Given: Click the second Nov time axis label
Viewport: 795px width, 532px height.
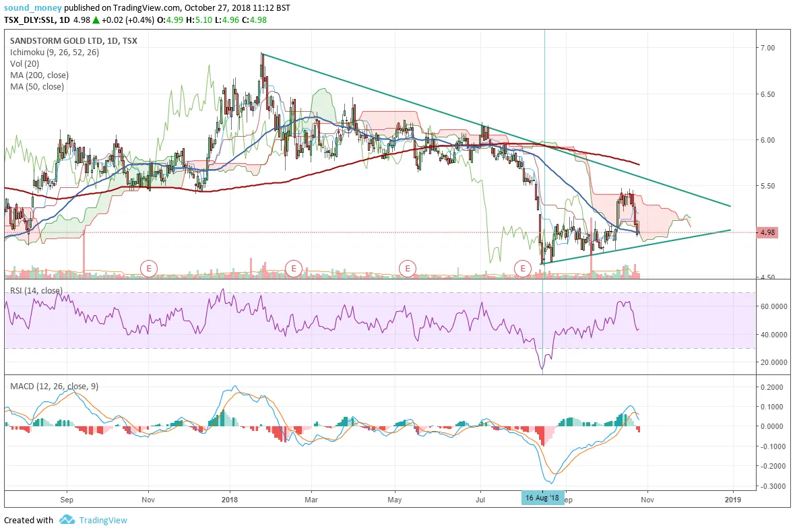Looking at the screenshot, I should tap(647, 500).
